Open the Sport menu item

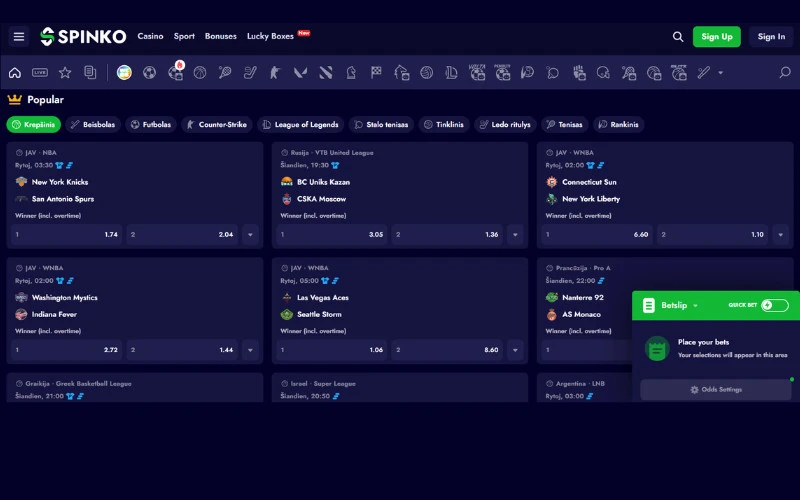tap(184, 36)
